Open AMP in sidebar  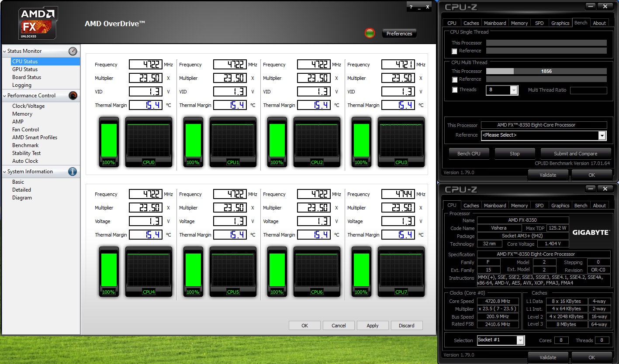(18, 122)
